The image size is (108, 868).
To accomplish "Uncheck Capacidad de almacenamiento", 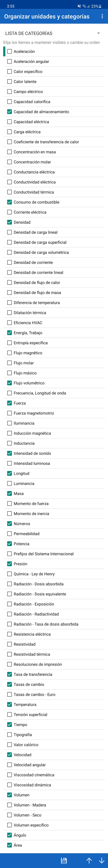I will (x=9, y=112).
